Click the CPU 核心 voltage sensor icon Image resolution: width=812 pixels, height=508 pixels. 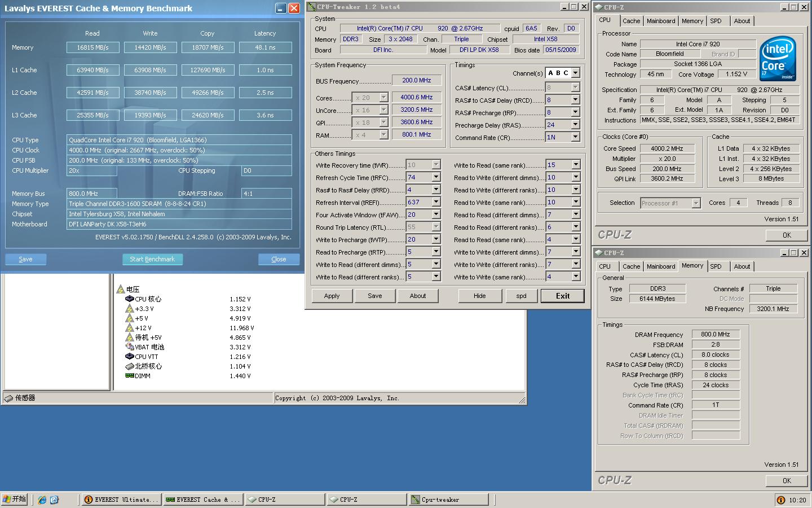129,299
